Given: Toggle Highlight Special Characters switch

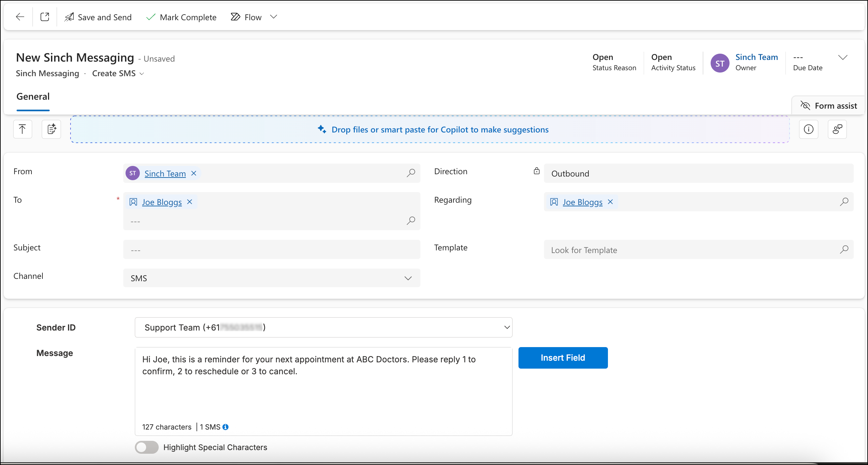Looking at the screenshot, I should (146, 447).
